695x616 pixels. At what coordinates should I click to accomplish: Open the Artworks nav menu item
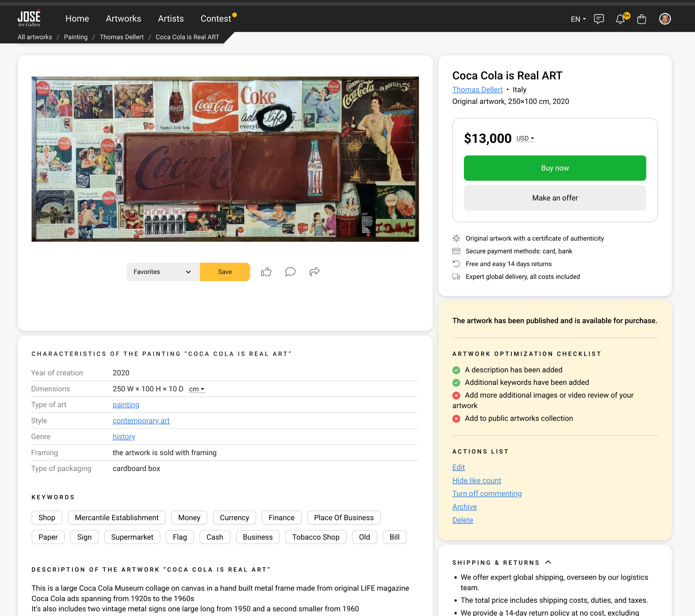(x=124, y=18)
